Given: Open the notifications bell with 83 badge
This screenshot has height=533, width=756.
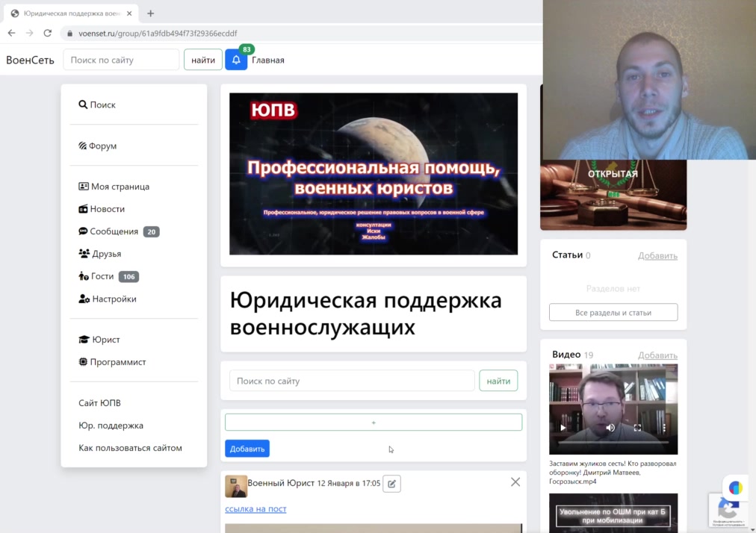Looking at the screenshot, I should (x=236, y=60).
